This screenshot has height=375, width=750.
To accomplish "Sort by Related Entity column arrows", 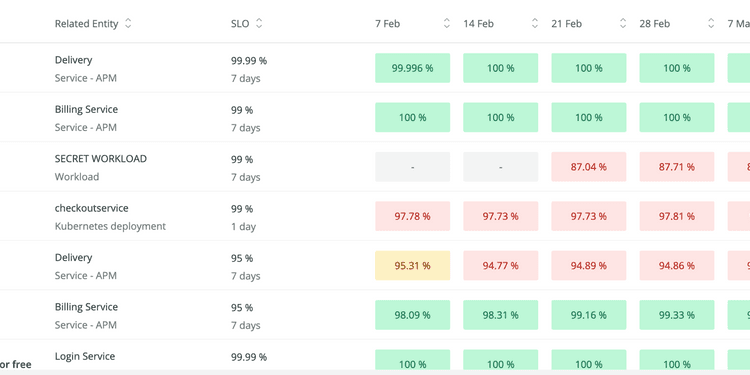I will tap(128, 23).
